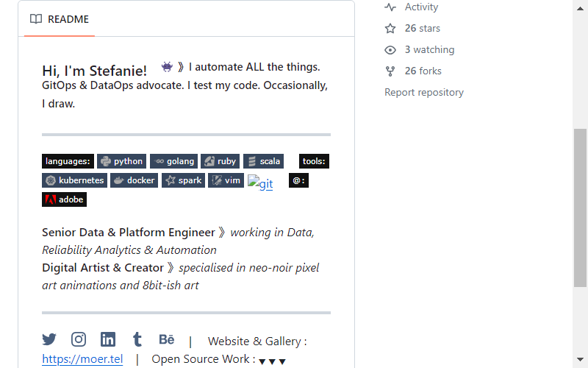
Task: Click the scrollbar up arrow
Action: click(580, 8)
